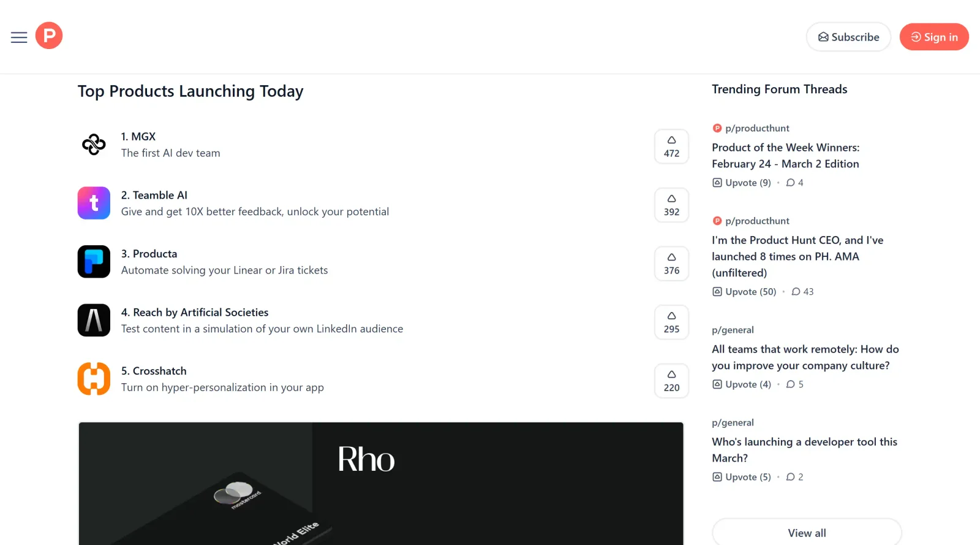Click View all trending threads
980x545 pixels.
[806, 532]
